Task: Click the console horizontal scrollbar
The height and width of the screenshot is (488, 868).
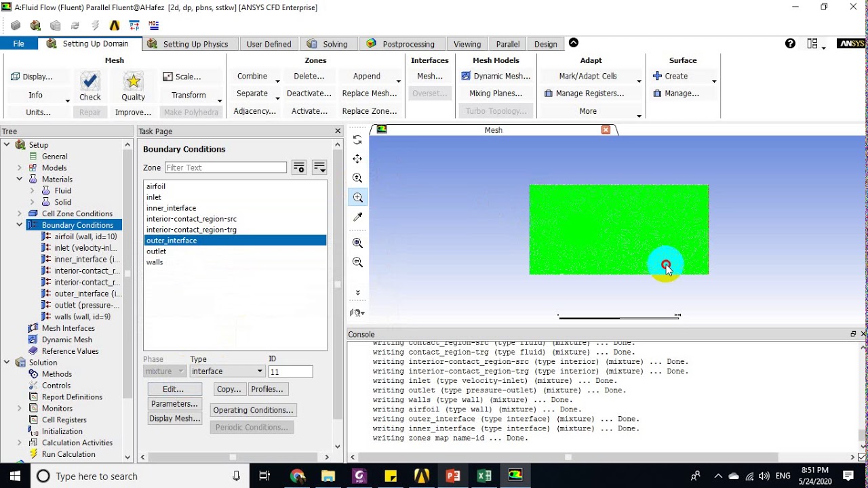Action: click(568, 457)
